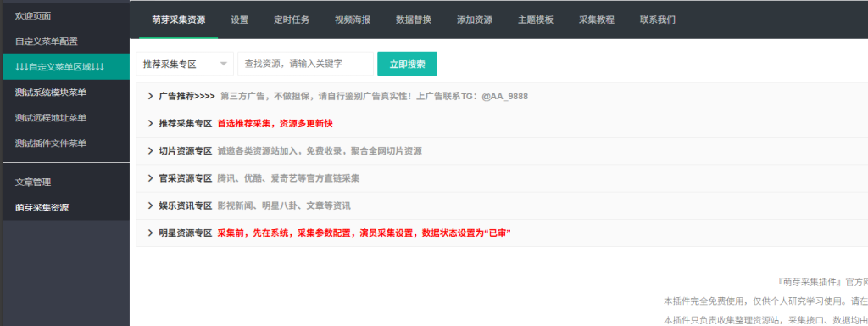Expand the 官采资源专区 row chevron
868x326 pixels.
pyautogui.click(x=150, y=178)
